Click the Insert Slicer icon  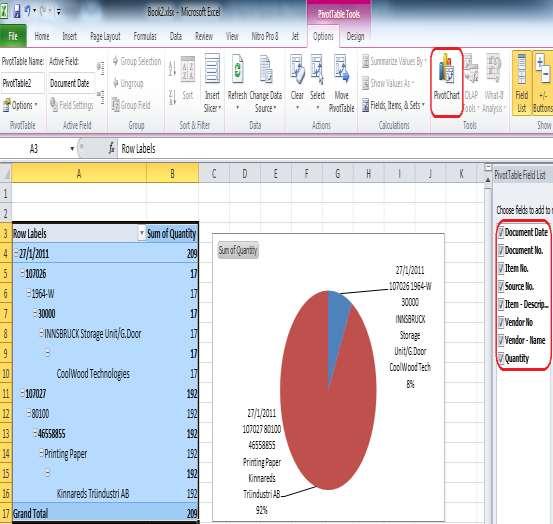pyautogui.click(x=212, y=69)
